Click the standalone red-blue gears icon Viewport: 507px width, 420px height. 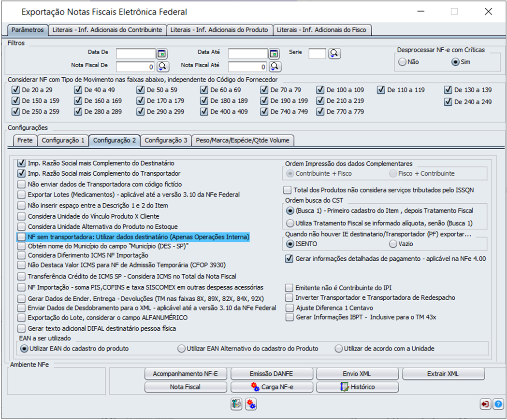pyautogui.click(x=251, y=404)
